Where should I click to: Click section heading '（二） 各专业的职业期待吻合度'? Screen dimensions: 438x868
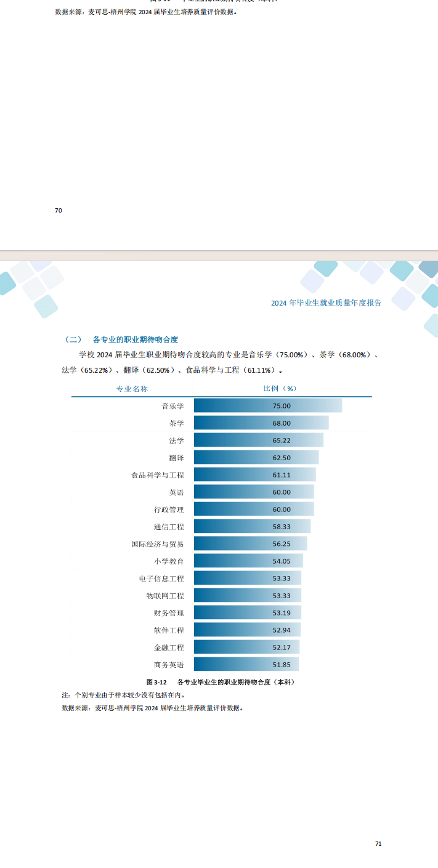(x=121, y=339)
